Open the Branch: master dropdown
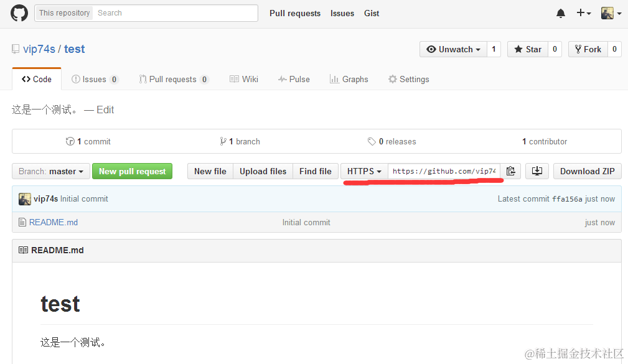Image resolution: width=628 pixels, height=364 pixels. click(51, 171)
